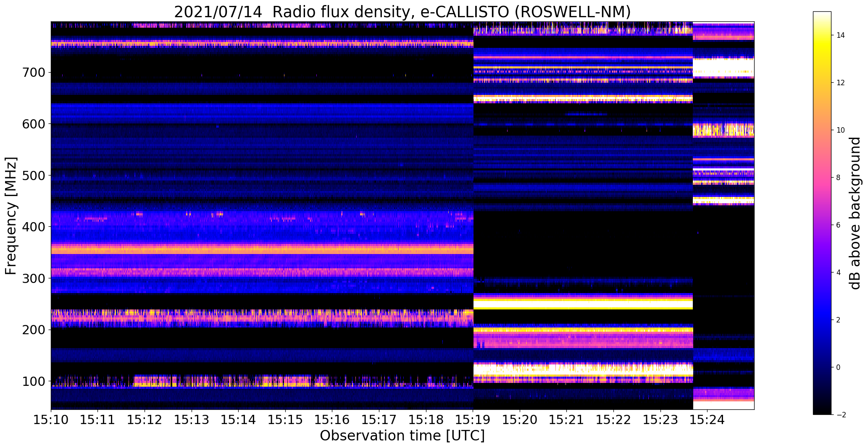This screenshot has width=868, height=448.
Task: Click the 200 MHz frequency tick label
Action: (x=34, y=330)
